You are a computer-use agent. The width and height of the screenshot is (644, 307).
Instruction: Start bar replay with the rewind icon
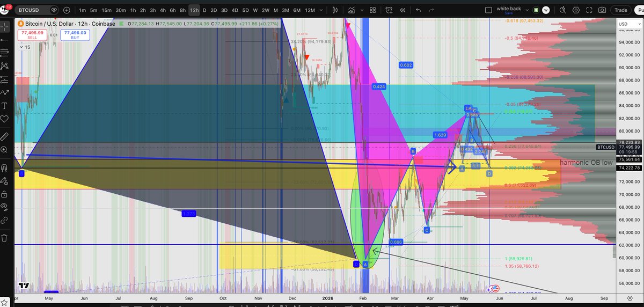(401, 10)
